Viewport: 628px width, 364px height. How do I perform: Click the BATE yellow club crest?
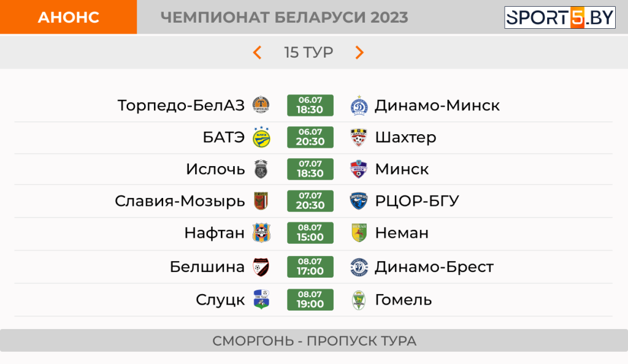tap(261, 137)
